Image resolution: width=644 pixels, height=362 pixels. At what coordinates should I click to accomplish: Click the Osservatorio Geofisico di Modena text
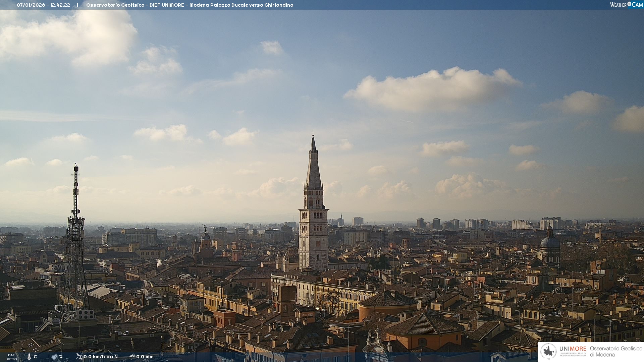[616, 351]
